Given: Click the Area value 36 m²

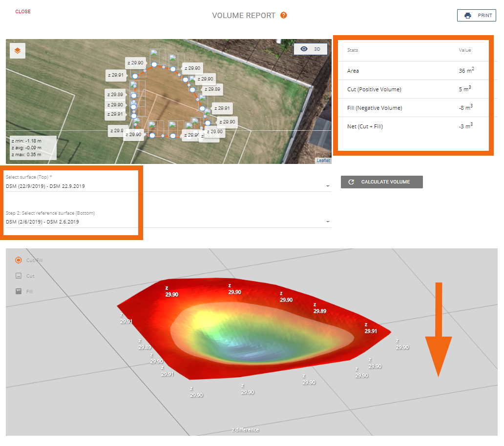Looking at the screenshot, I should [x=466, y=70].
